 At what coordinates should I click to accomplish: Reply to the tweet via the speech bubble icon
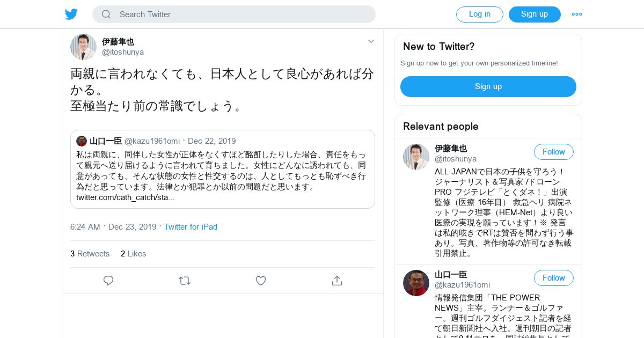click(x=108, y=281)
